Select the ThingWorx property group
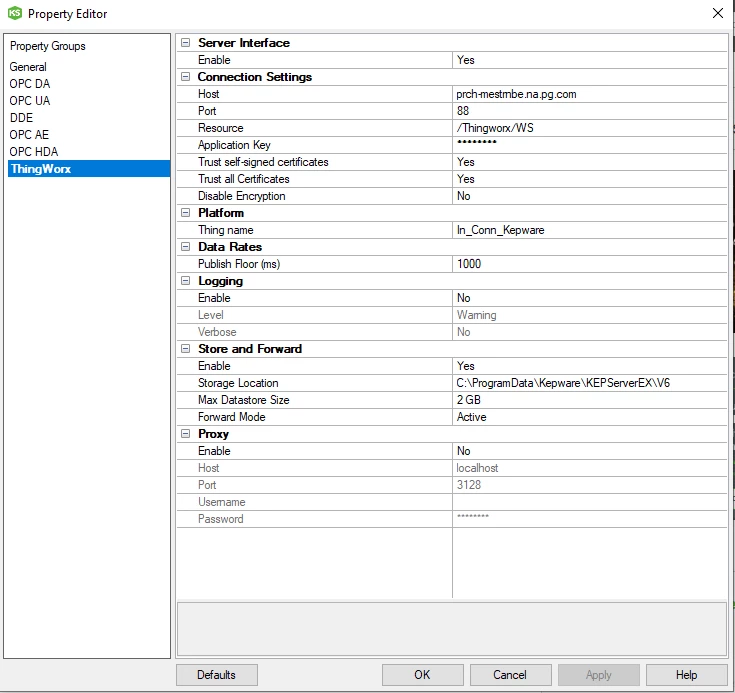Screen dimensions: 735x693 pyautogui.click(x=89, y=169)
